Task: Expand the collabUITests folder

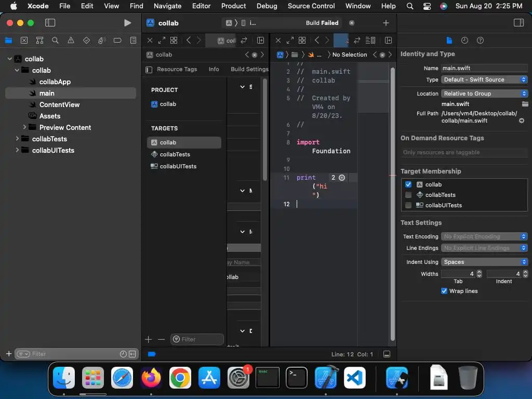Action: click(17, 150)
